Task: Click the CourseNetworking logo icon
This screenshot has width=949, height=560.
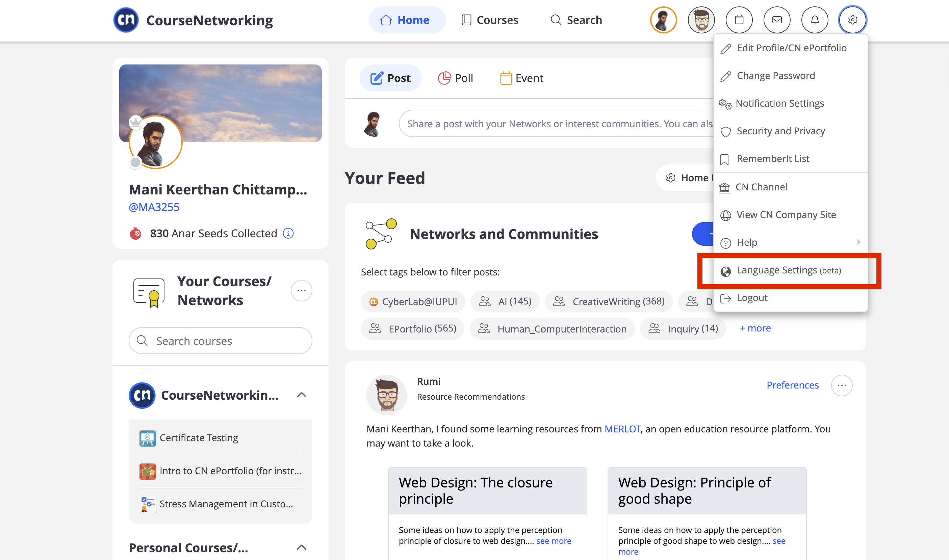Action: click(126, 20)
